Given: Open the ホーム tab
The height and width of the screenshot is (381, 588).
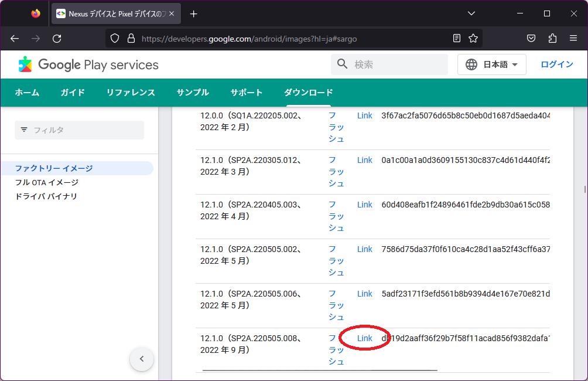Looking at the screenshot, I should [x=27, y=93].
